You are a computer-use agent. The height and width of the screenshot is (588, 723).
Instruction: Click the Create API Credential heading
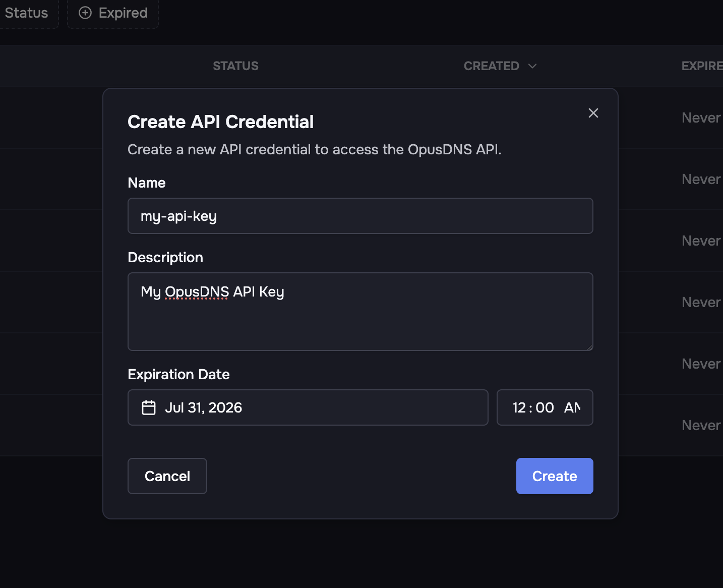[221, 122]
